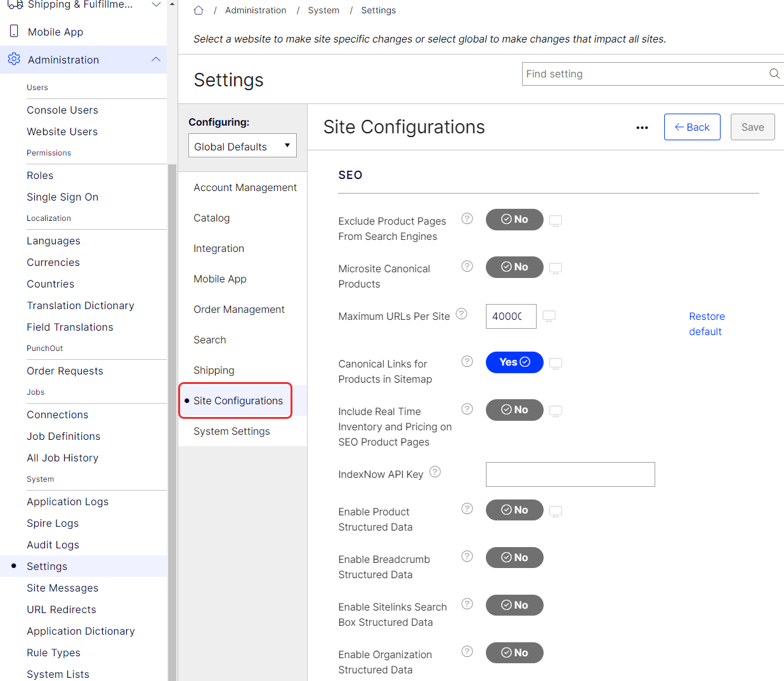The image size is (784, 681).
Task: Collapse the Administration section chevron
Action: (x=156, y=59)
